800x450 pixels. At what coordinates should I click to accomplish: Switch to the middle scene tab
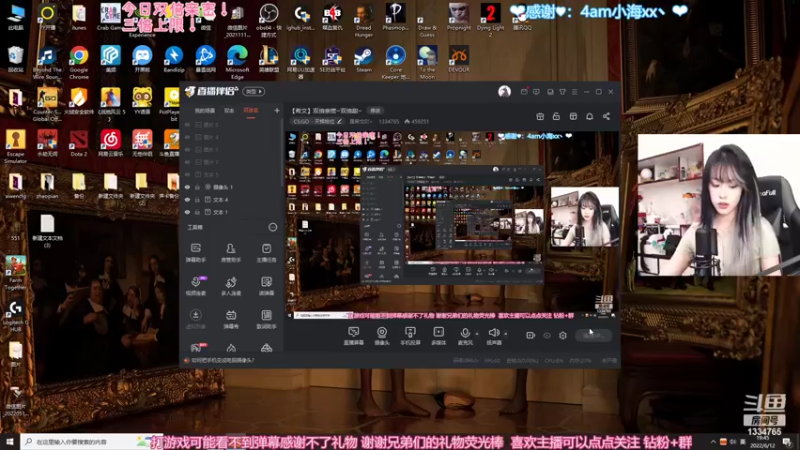tap(229, 110)
